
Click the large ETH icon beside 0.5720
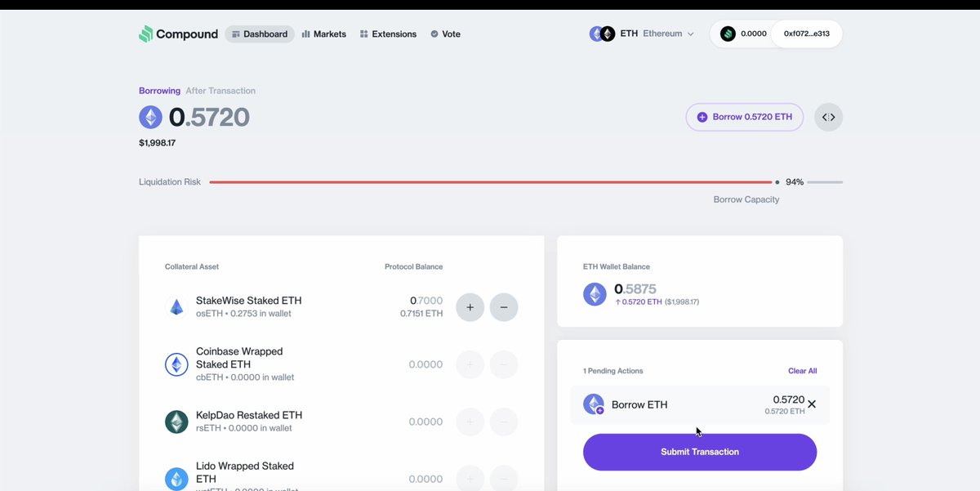(x=150, y=117)
